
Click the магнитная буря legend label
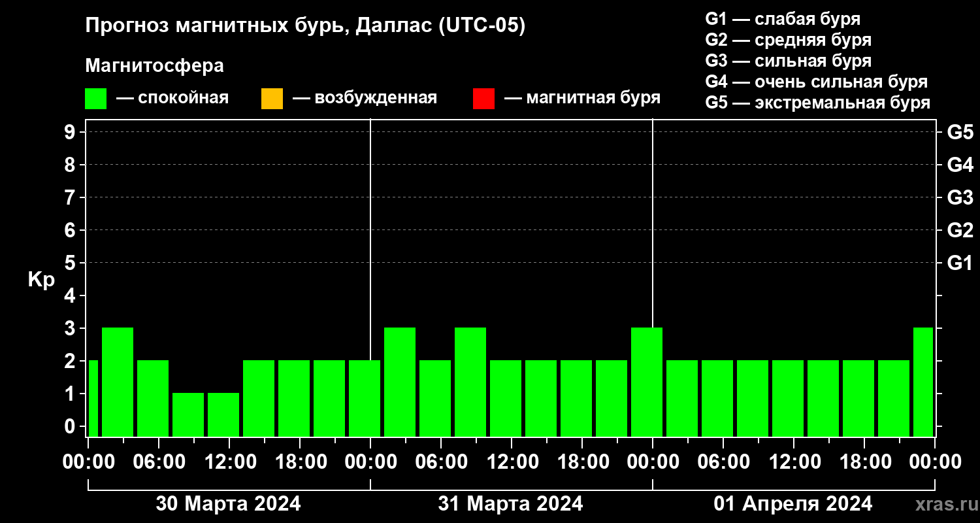point(593,98)
